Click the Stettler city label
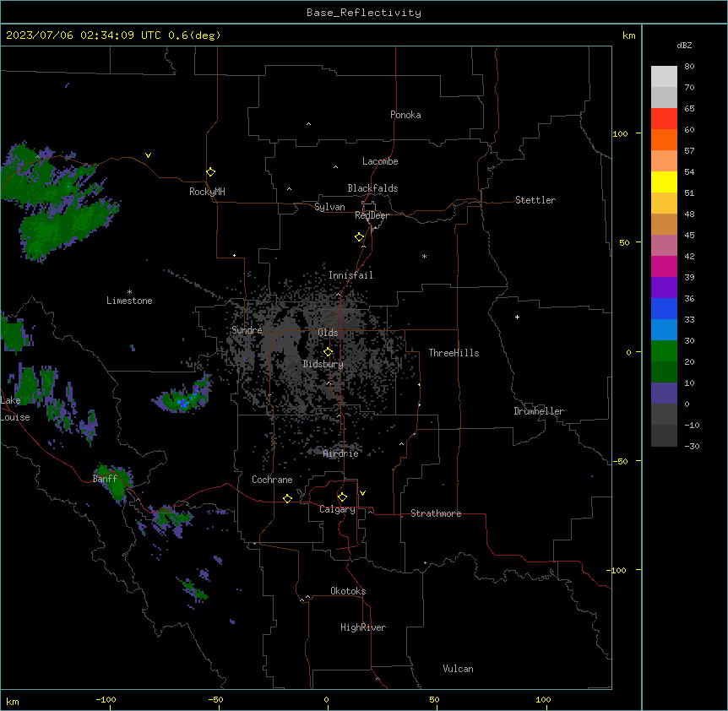Screen dimensions: 728x711 pos(535,200)
